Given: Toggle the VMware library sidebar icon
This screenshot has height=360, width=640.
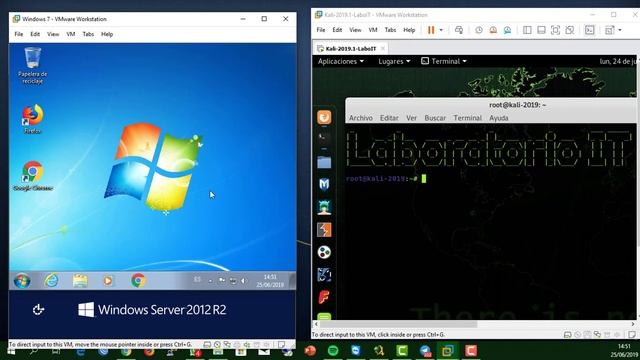Looking at the screenshot, I should tap(527, 30).
